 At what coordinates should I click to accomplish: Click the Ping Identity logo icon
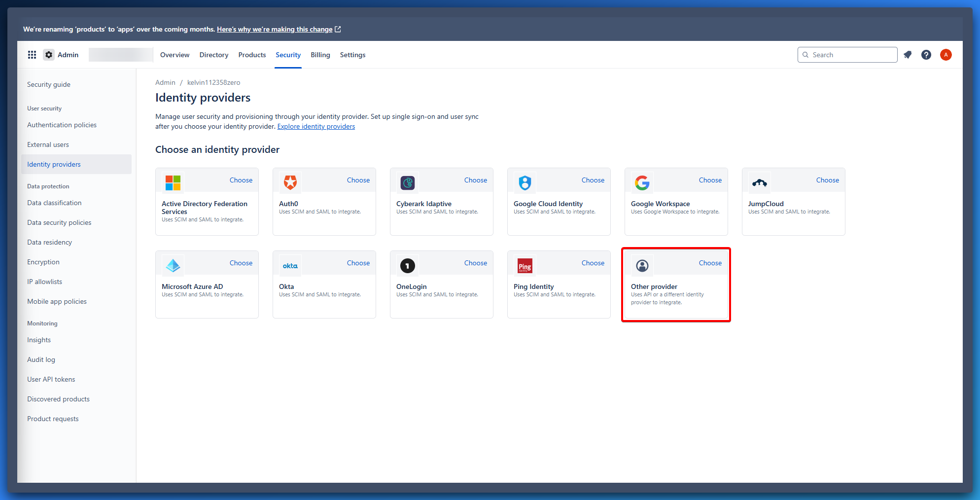click(x=525, y=266)
